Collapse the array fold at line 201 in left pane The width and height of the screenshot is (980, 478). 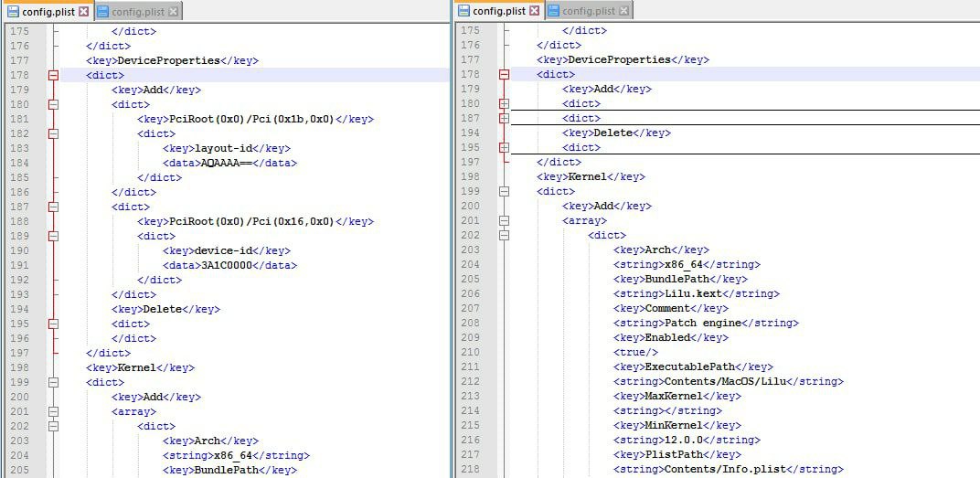[54, 412]
